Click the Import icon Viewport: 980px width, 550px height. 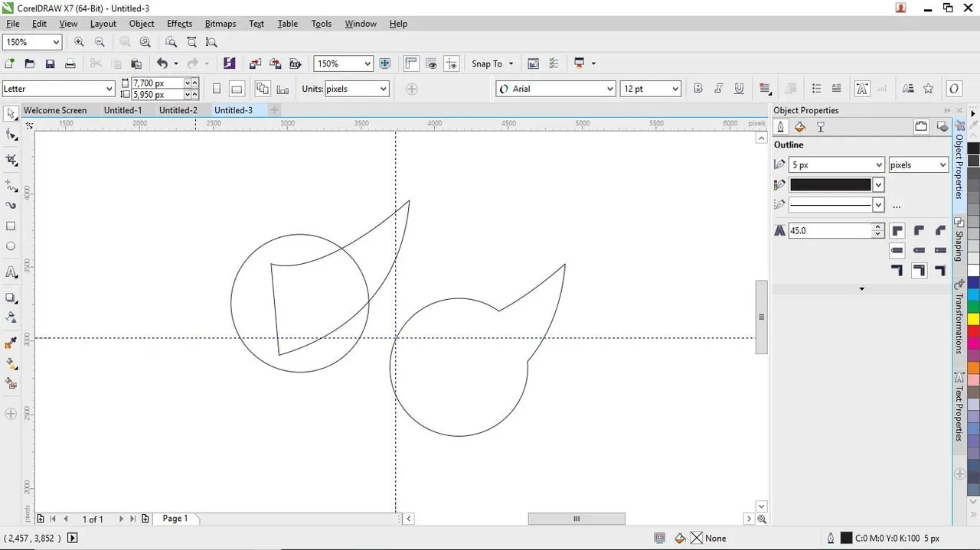(255, 63)
